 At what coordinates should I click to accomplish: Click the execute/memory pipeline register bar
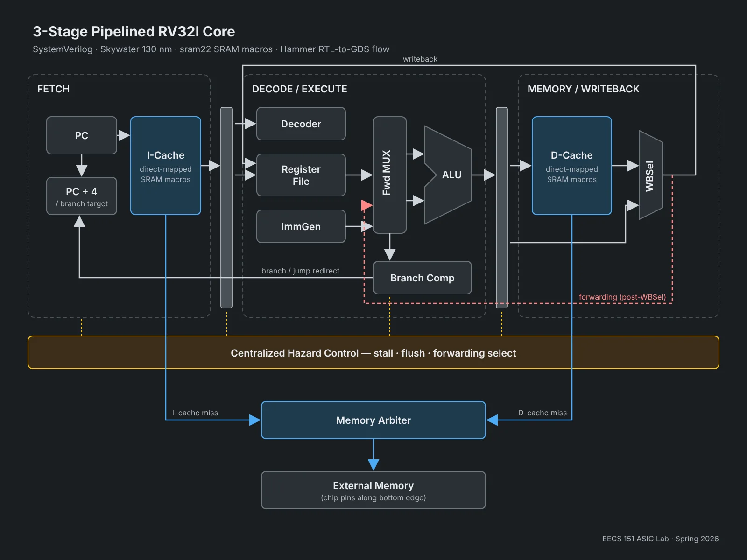click(x=502, y=208)
